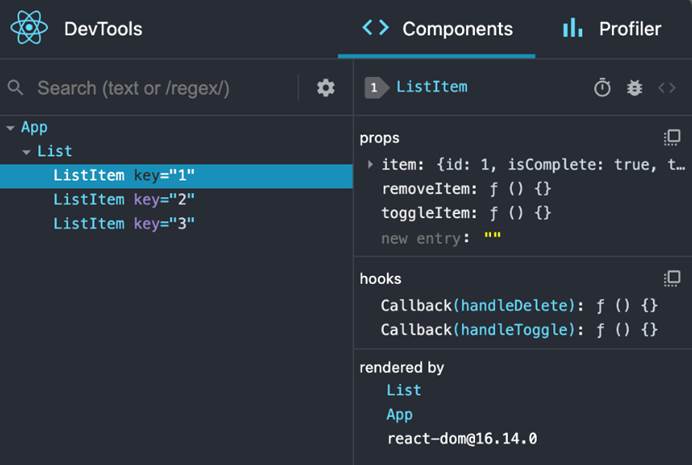Click the selected ListItem header name
The height and width of the screenshot is (465, 692).
tap(432, 87)
